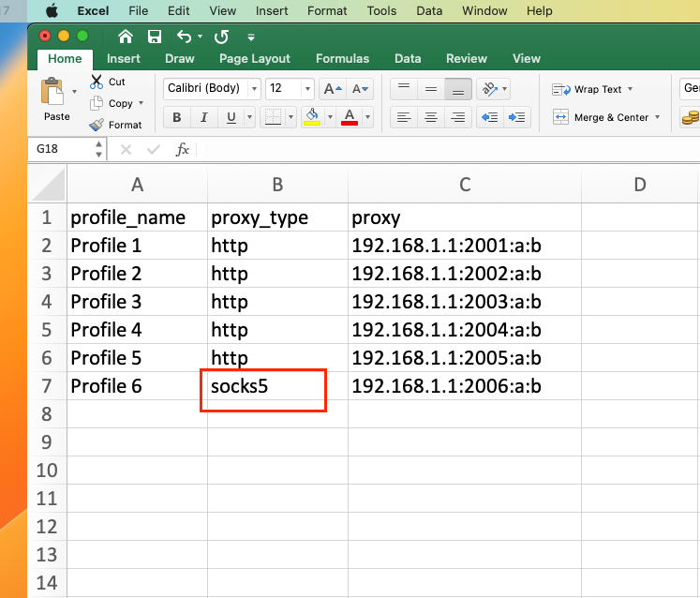Align text right

(458, 117)
